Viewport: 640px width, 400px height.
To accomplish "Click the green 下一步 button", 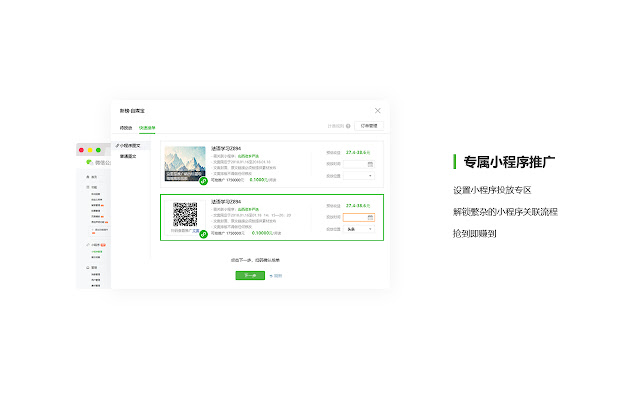I will (x=250, y=276).
